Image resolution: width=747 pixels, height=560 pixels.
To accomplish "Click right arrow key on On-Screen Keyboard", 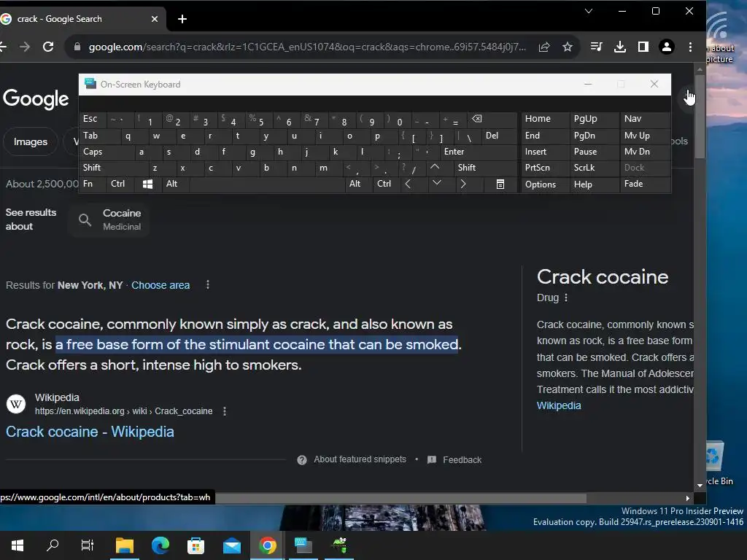I will click(x=463, y=184).
